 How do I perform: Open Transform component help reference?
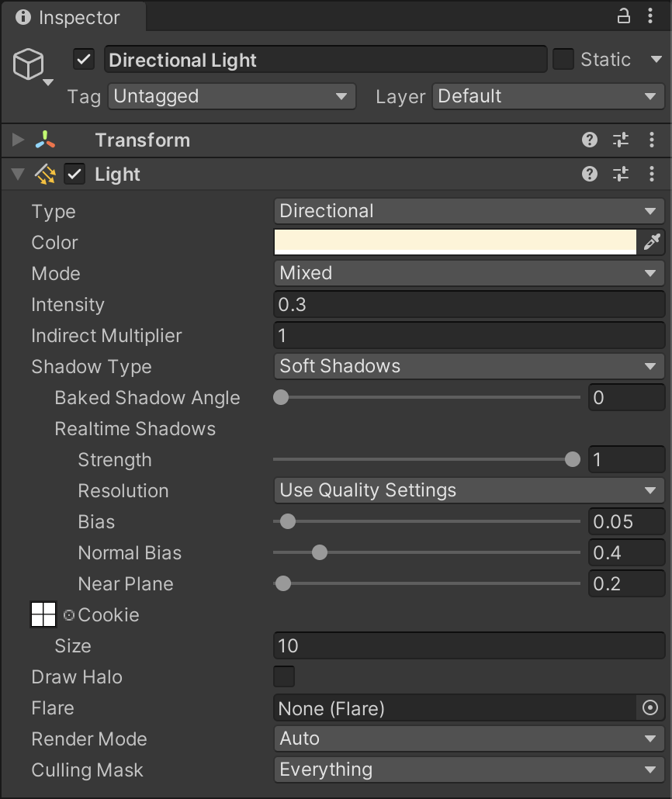tap(590, 140)
